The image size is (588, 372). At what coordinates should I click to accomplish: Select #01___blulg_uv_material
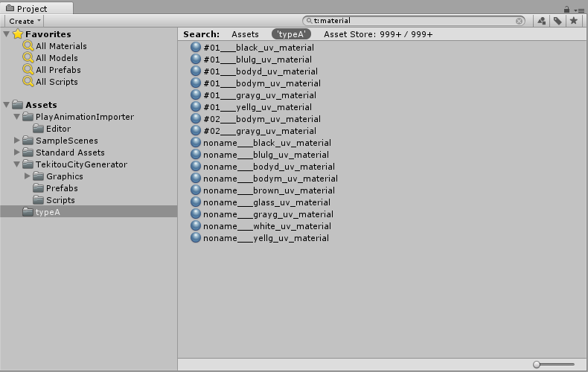click(x=258, y=60)
